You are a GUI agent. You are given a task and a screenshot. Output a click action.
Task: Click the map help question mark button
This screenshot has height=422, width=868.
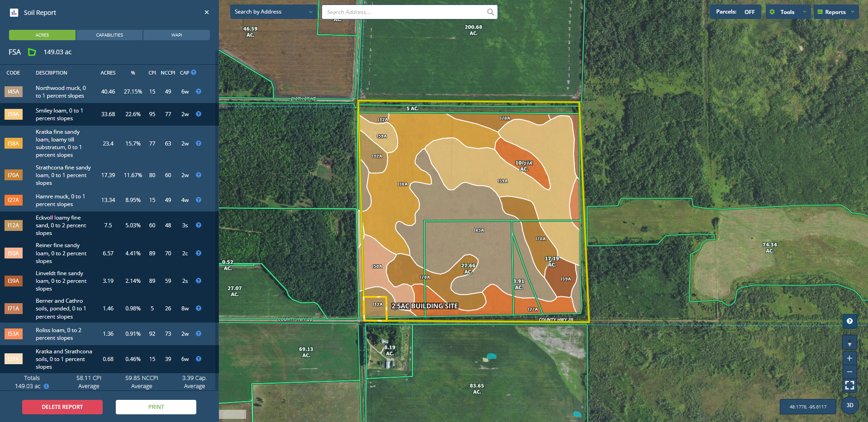[849, 321]
